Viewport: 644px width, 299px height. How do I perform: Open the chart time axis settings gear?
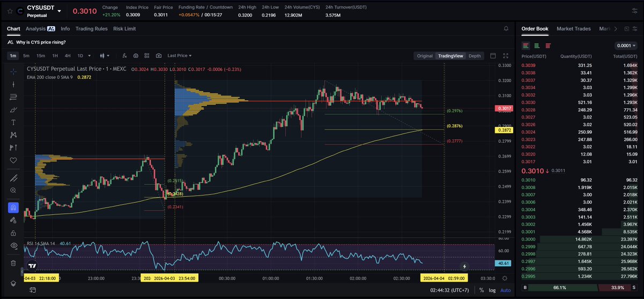click(505, 278)
